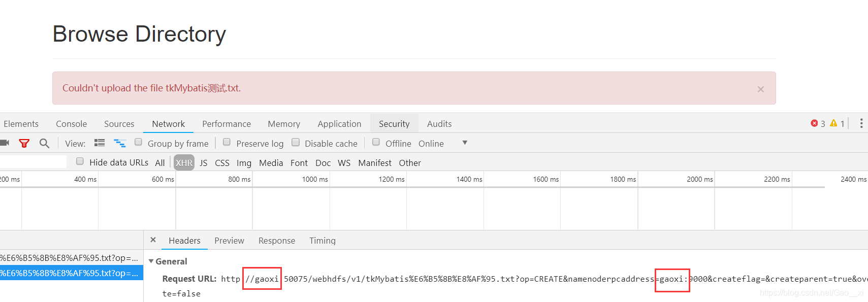Click the Request URL label
The width and height of the screenshot is (868, 302).
(189, 279)
